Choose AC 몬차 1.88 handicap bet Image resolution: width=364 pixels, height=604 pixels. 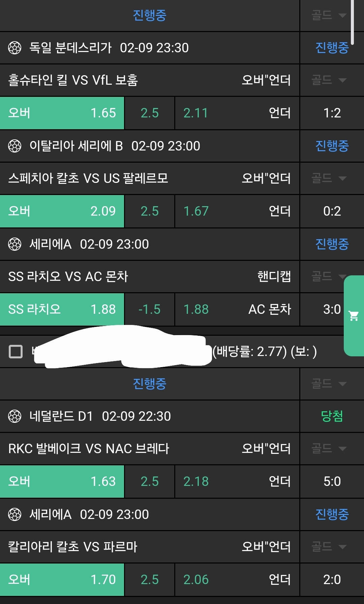(237, 309)
